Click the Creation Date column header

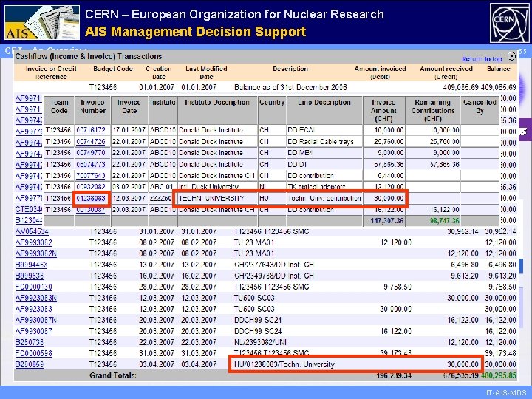point(158,72)
